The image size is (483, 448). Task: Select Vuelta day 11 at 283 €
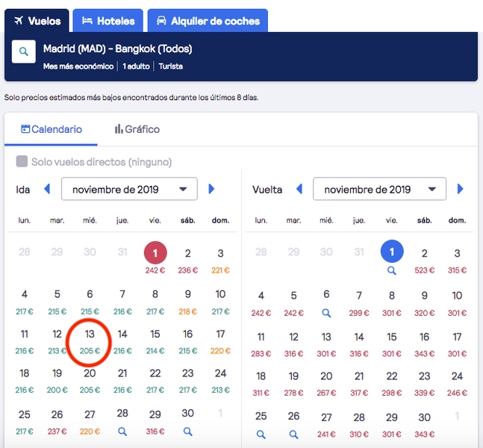261,345
